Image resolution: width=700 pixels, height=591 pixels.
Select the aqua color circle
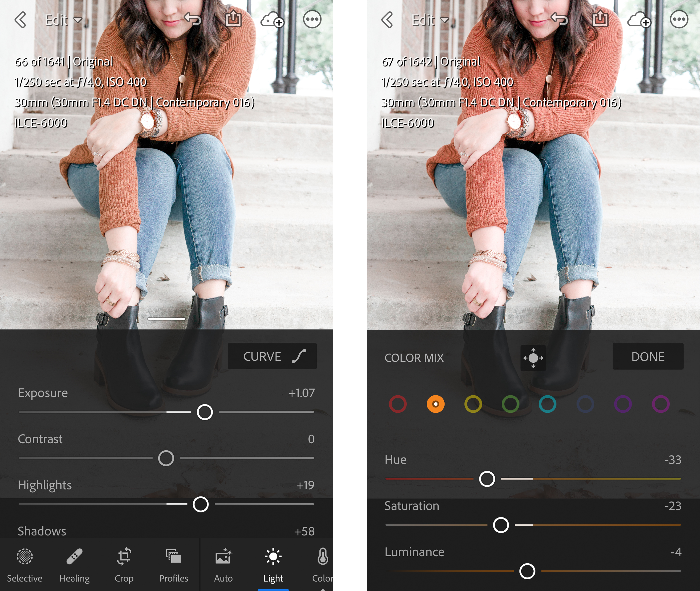coord(547,404)
